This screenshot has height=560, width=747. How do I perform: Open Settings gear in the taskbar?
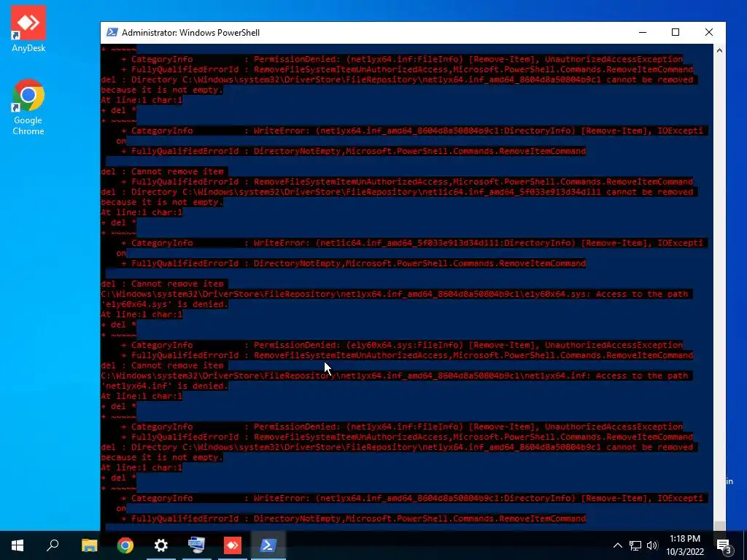click(161, 545)
